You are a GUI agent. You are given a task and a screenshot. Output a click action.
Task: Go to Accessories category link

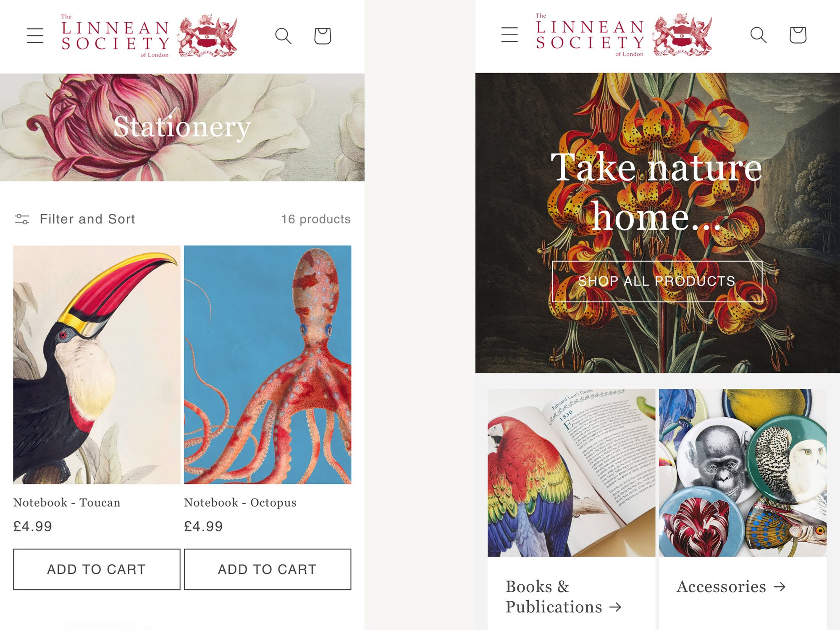pos(731,586)
